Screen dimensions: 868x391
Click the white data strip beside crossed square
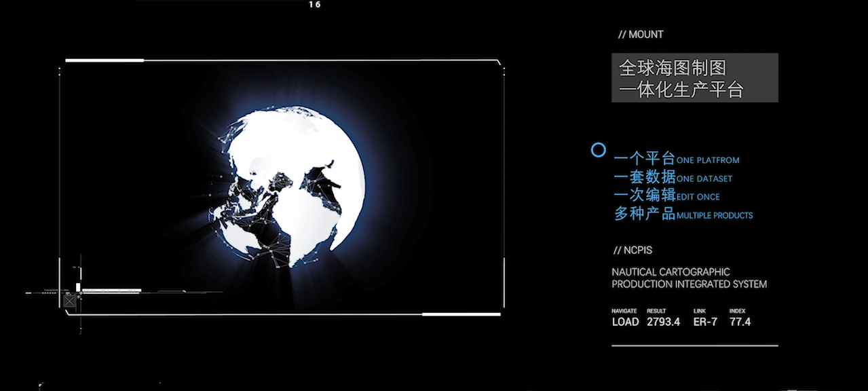coord(112,291)
